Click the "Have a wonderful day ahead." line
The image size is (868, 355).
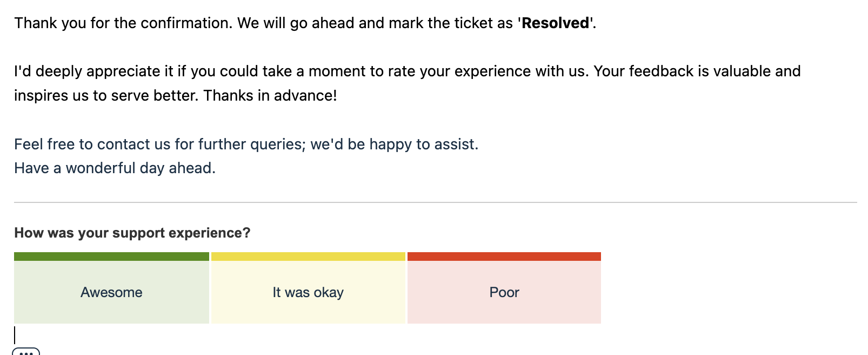click(115, 168)
